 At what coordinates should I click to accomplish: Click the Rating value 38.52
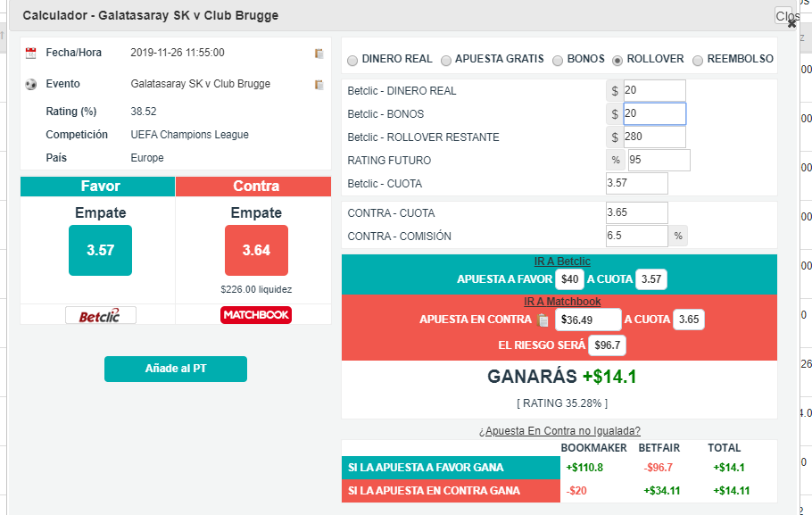click(144, 112)
